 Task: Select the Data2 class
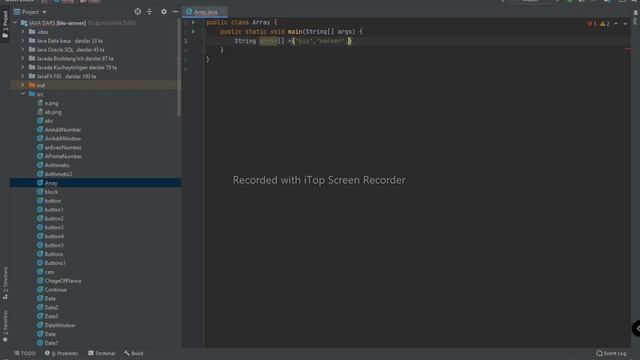[48, 307]
